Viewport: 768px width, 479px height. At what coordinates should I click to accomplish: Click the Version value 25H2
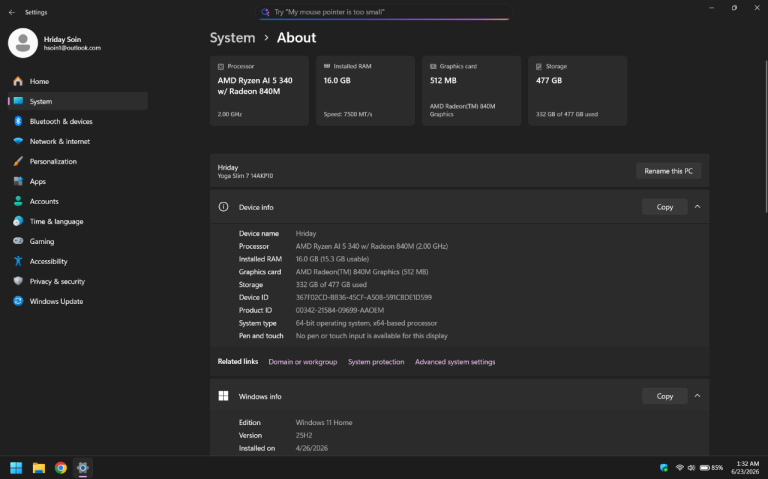point(304,435)
